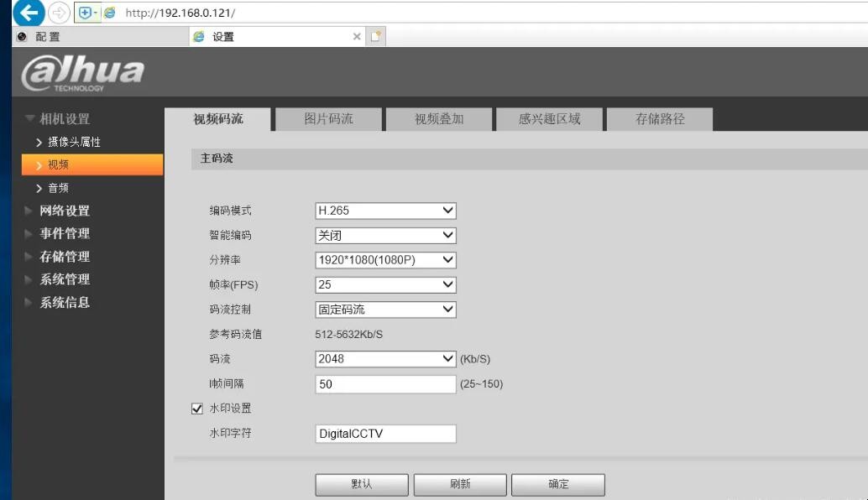868x500 pixels.
Task: Switch to the 图片码流 tab
Action: 328,119
